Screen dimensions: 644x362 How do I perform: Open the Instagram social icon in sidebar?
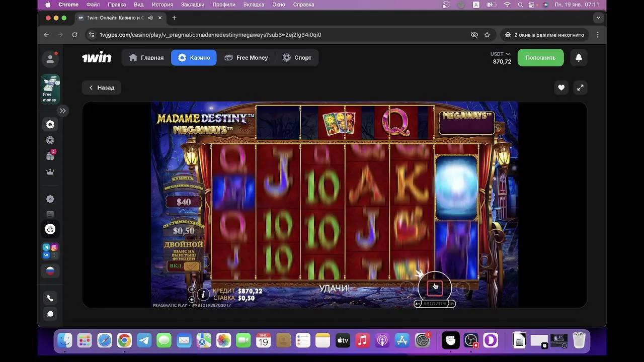pos(54,247)
